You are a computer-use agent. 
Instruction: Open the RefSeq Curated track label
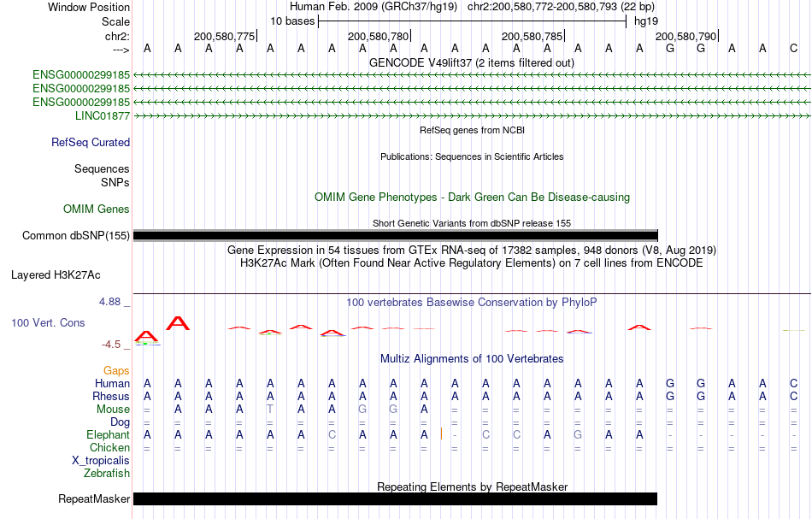point(91,143)
